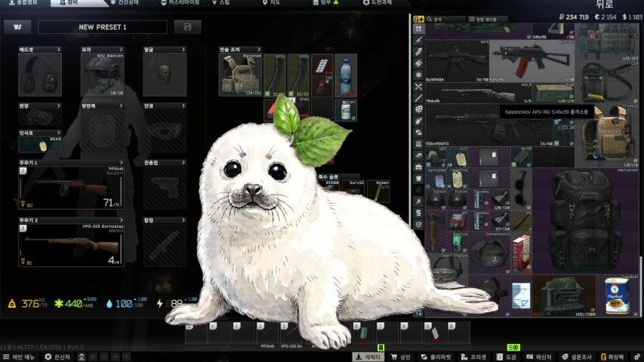Image resolution: width=644 pixels, height=362 pixels.
Task: Expand the 권총집 holster slot arrow
Action: point(183,163)
